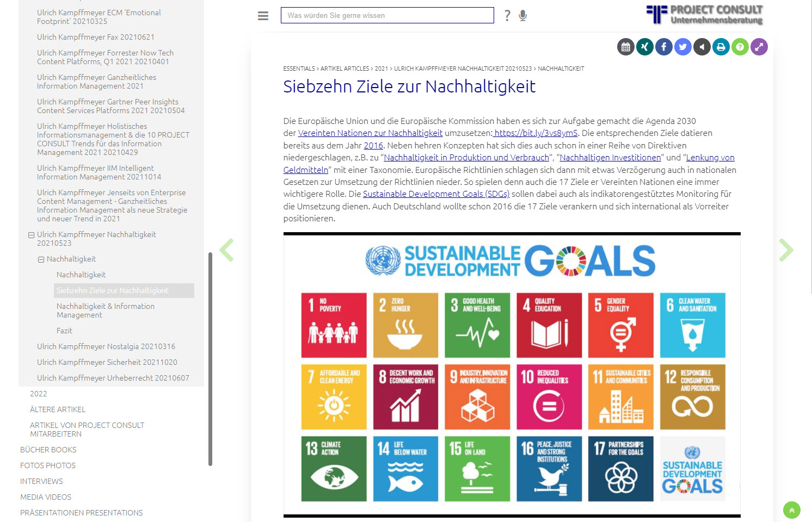The image size is (812, 522).
Task: Follow the '2016' hyperlink
Action: [x=373, y=146]
